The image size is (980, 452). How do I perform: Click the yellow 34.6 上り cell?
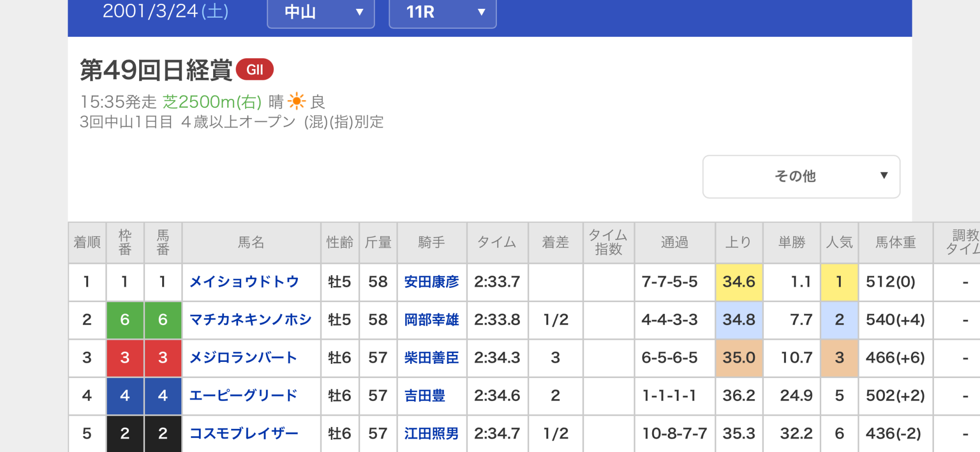[x=738, y=282]
